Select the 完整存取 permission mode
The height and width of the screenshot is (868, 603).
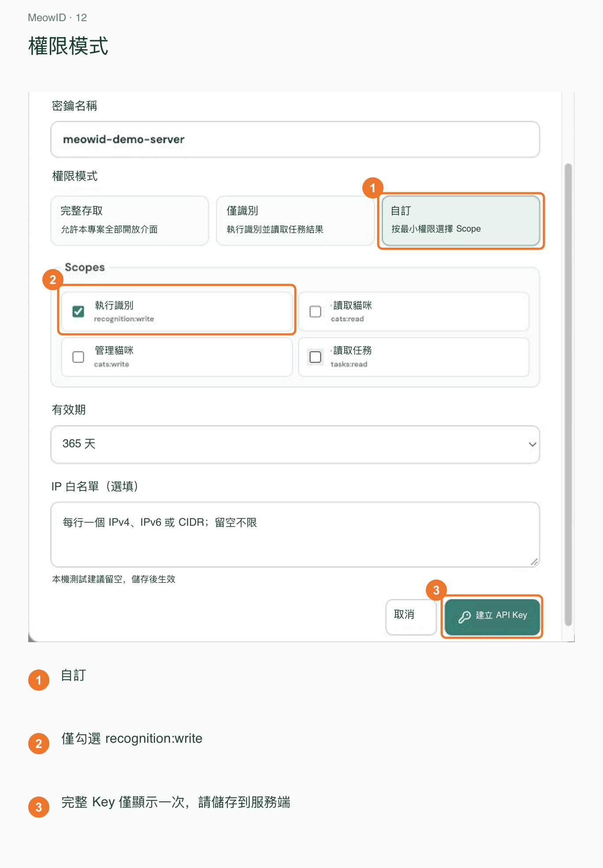tap(130, 221)
